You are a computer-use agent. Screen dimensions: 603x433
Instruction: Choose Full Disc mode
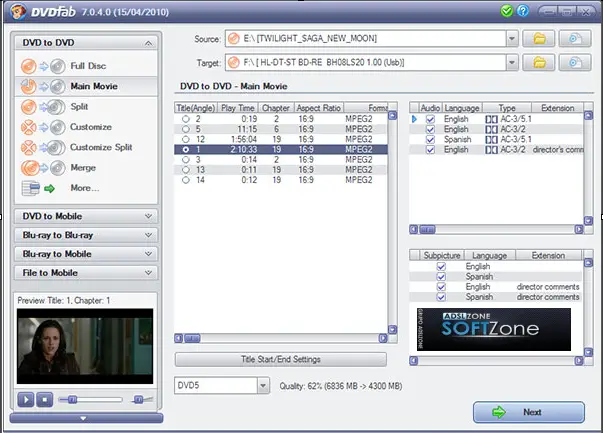click(x=88, y=66)
